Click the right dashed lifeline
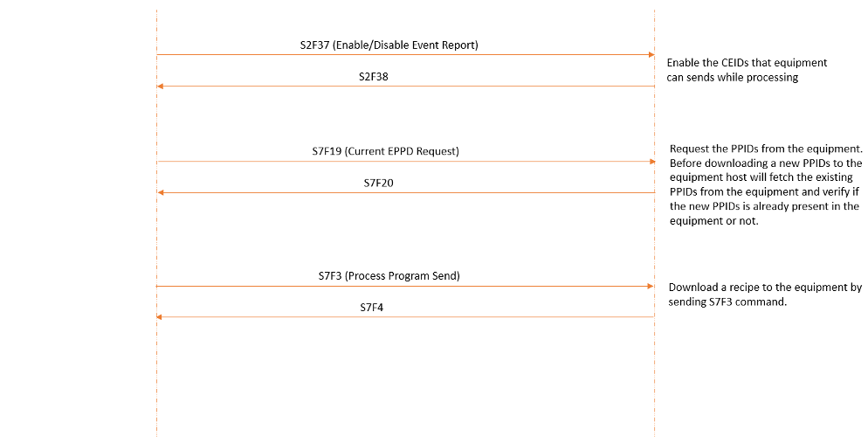Image resolution: width=868 pixels, height=437 pixels. (x=654, y=221)
